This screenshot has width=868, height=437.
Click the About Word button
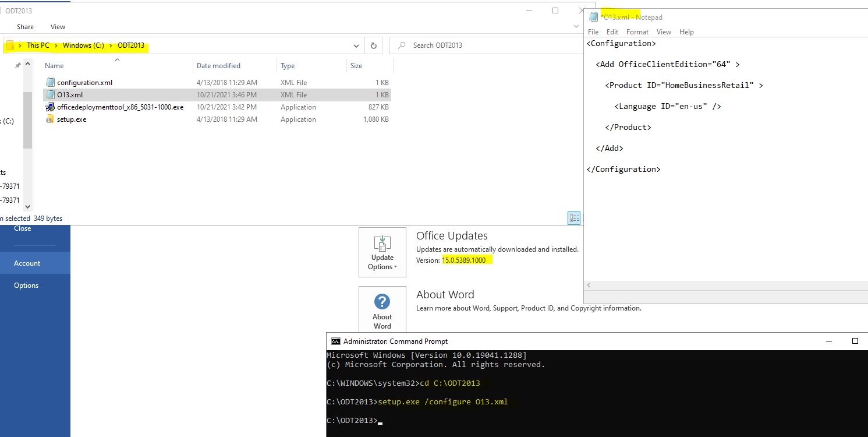[x=382, y=310]
